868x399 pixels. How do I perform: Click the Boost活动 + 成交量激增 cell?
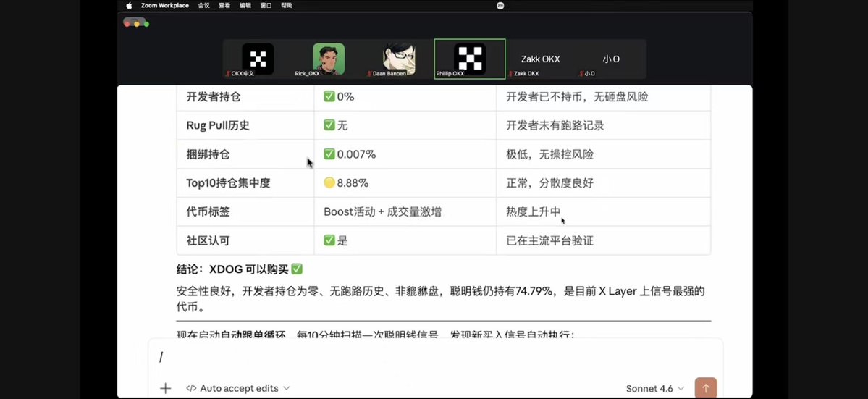coord(405,212)
